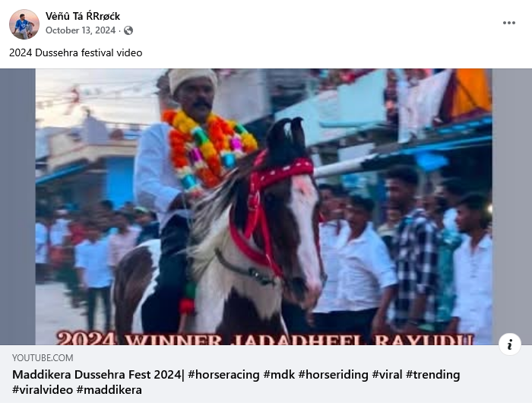The image size is (532, 406).
Task: Click the link preview footer area
Action: click(266, 374)
